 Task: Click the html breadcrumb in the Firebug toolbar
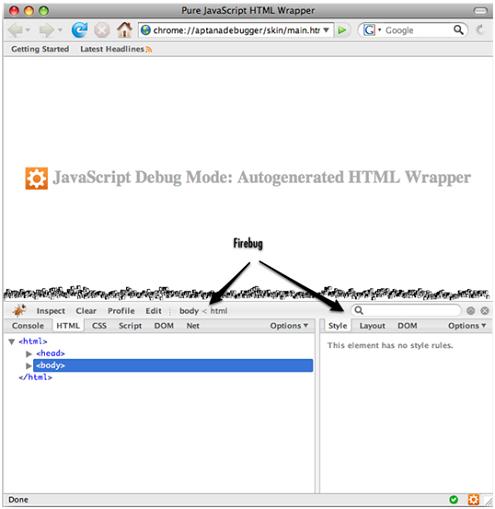(x=219, y=311)
